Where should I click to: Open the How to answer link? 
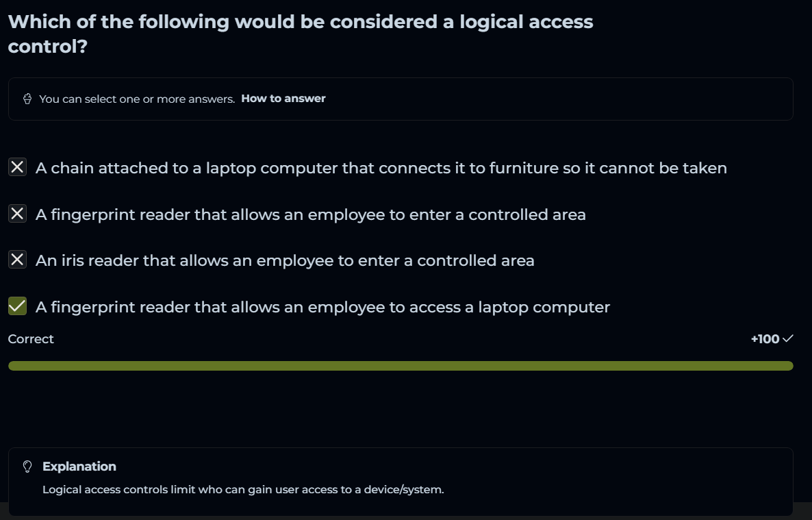283,99
